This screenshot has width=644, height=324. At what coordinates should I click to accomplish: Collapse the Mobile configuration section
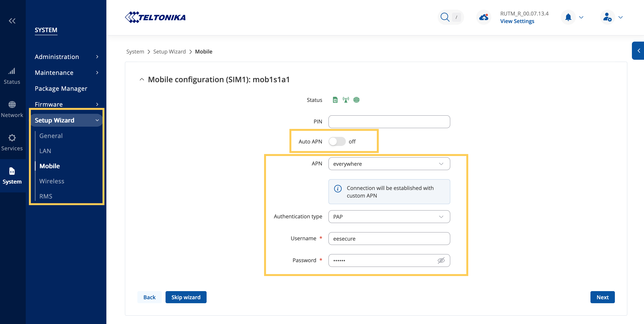pyautogui.click(x=142, y=79)
